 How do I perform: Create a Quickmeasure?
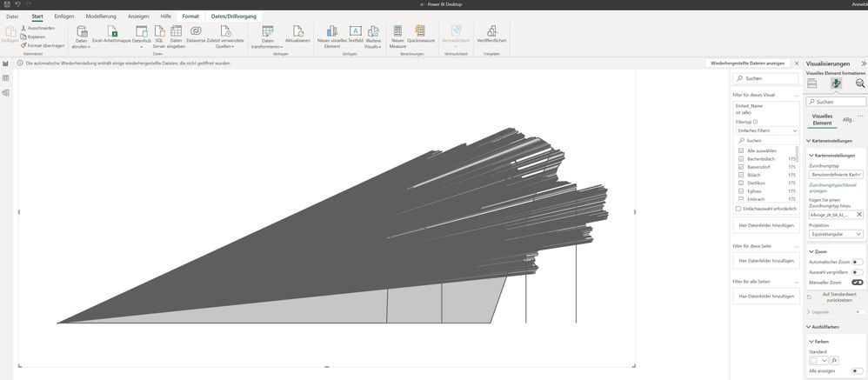click(x=421, y=34)
